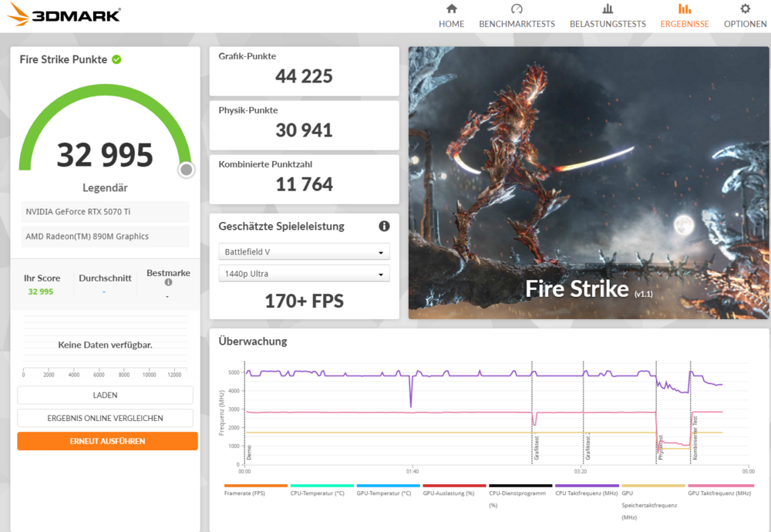Click Ergebnis Online Vergleichen button

click(x=105, y=418)
